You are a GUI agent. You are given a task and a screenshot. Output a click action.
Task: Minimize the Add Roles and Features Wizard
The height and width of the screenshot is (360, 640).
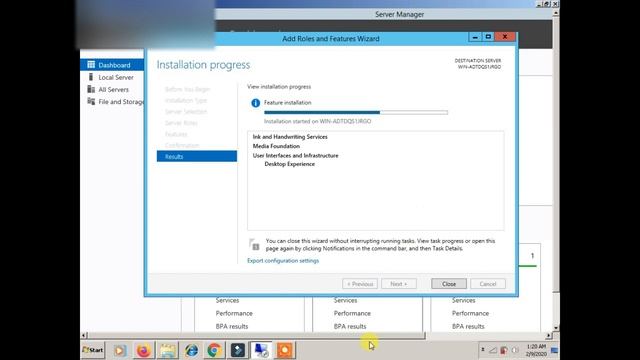(x=475, y=37)
